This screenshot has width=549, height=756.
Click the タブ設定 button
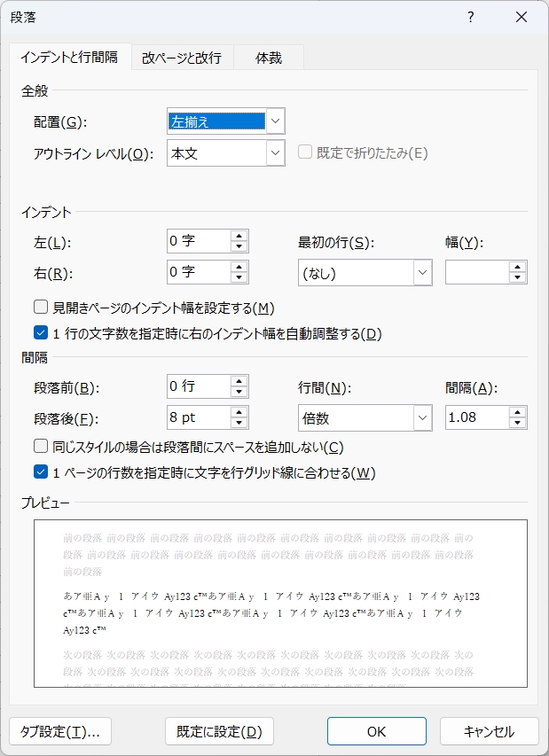pyautogui.click(x=60, y=731)
